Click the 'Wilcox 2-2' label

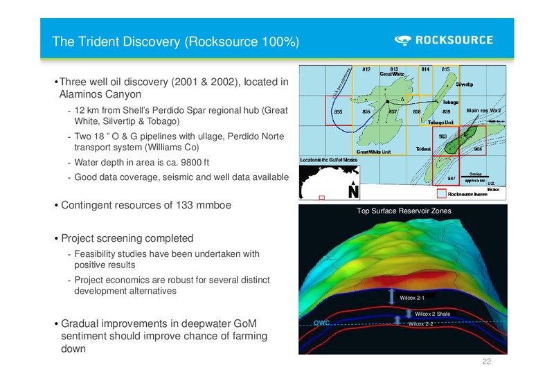pyautogui.click(x=421, y=324)
